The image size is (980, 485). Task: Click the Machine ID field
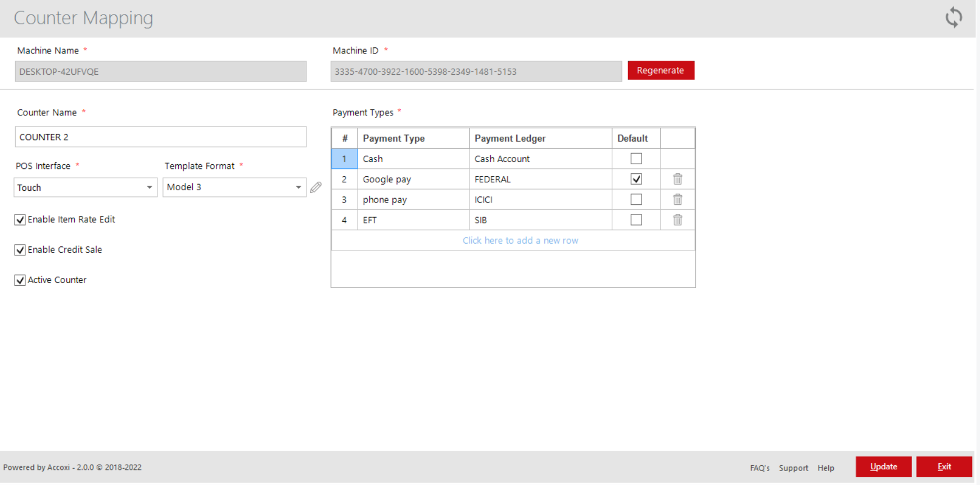coord(476,71)
